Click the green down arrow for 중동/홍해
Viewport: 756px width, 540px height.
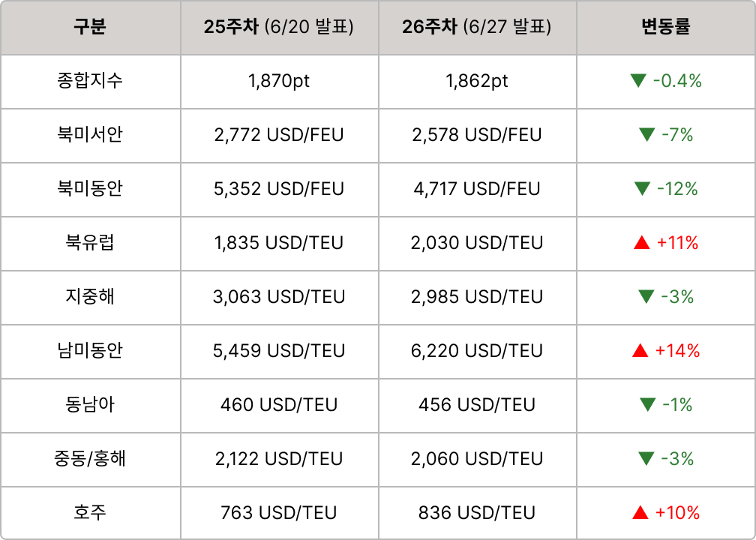click(646, 459)
